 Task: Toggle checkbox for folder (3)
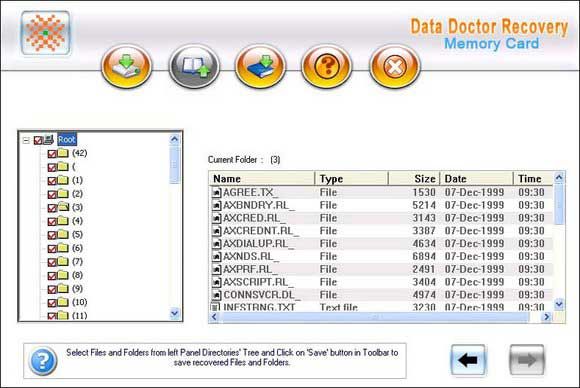(x=52, y=208)
